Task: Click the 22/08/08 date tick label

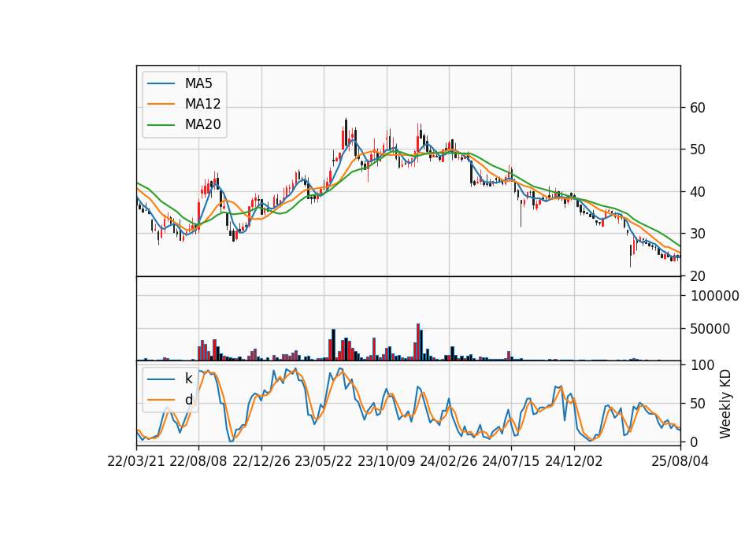Action: pos(198,461)
